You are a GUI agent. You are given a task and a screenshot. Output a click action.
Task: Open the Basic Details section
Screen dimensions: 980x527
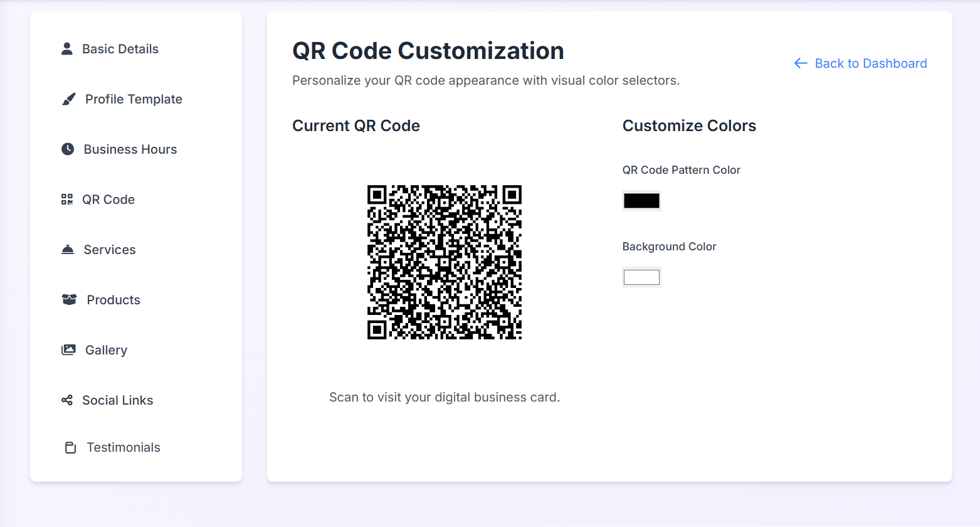tap(120, 48)
